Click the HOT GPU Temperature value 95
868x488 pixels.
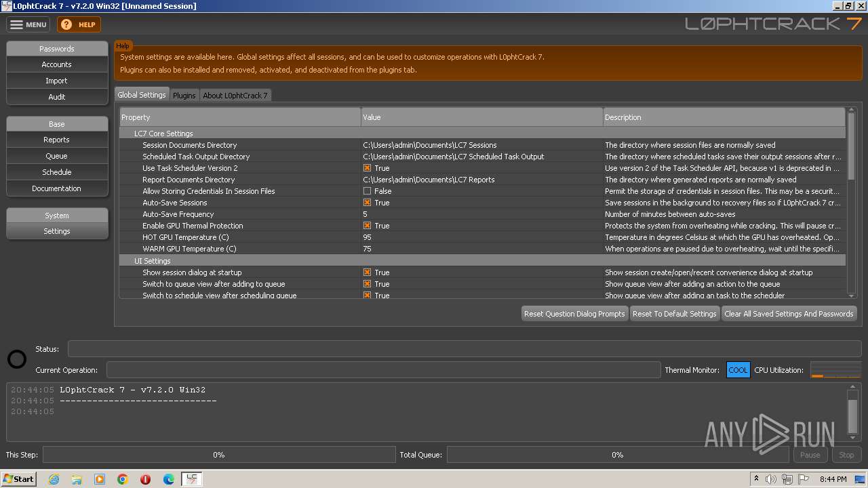coord(367,237)
